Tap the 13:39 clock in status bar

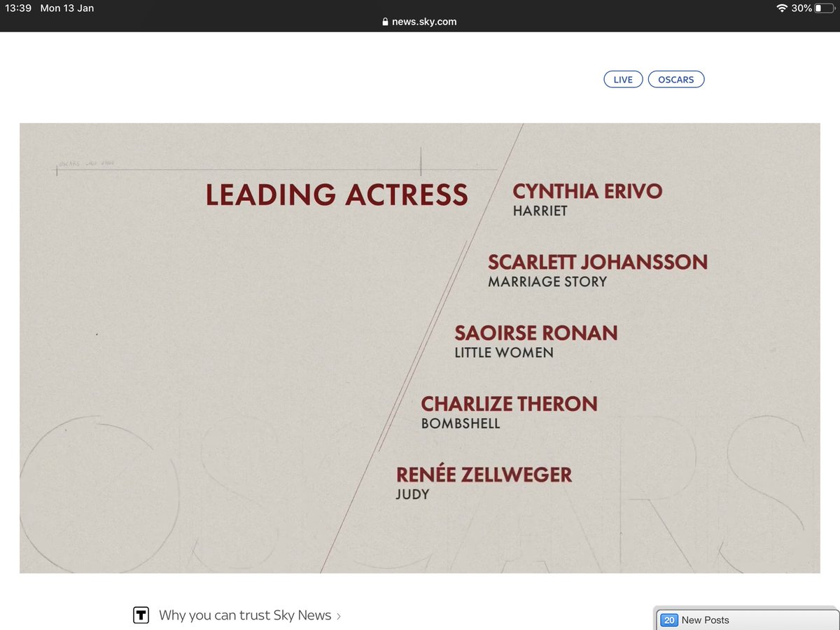(18, 8)
